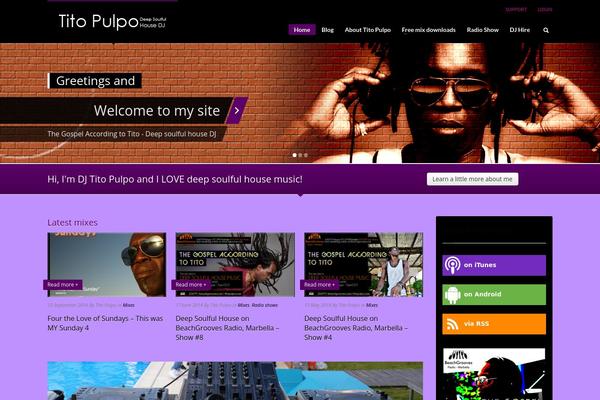
Task: Click the BeachGrooves Radio sidebar image
Action: point(494,374)
